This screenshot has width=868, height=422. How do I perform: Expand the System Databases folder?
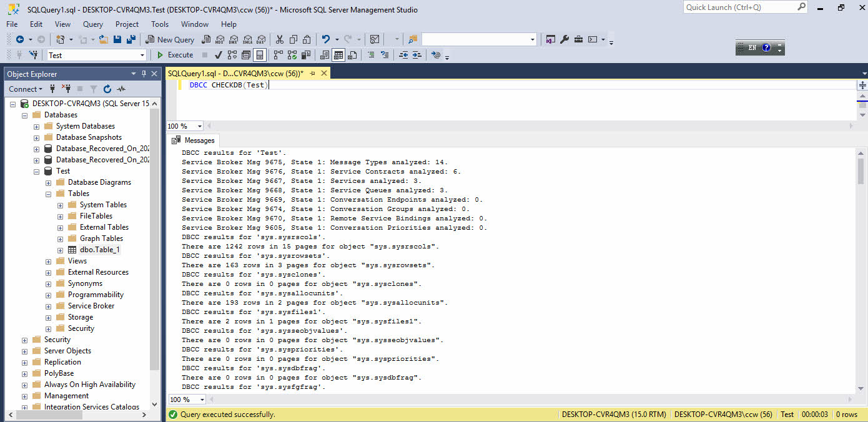pos(36,126)
